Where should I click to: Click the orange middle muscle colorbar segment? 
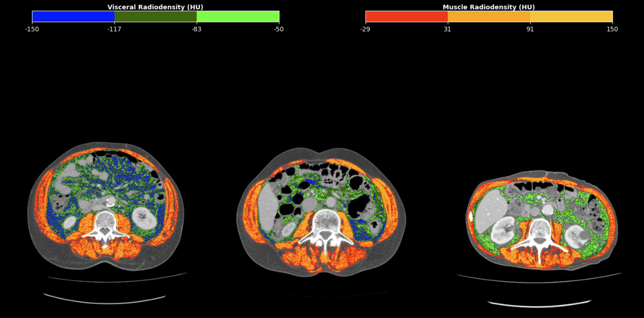(x=489, y=16)
